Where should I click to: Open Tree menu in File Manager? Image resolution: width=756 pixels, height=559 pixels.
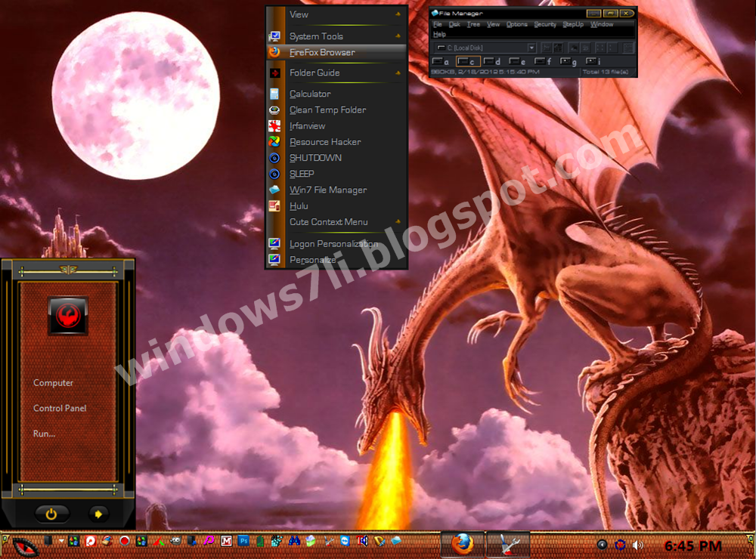(473, 24)
